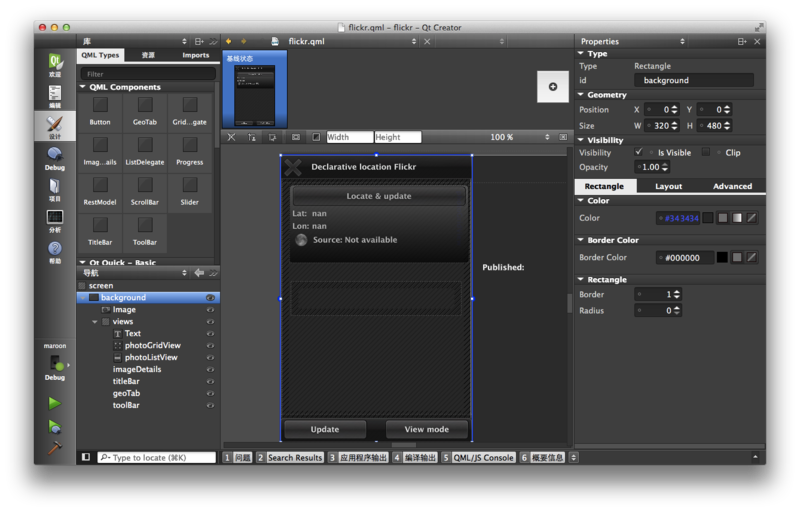This screenshot has width=800, height=512.
Task: Toggle visibility eye for geoTab item
Action: click(x=210, y=393)
